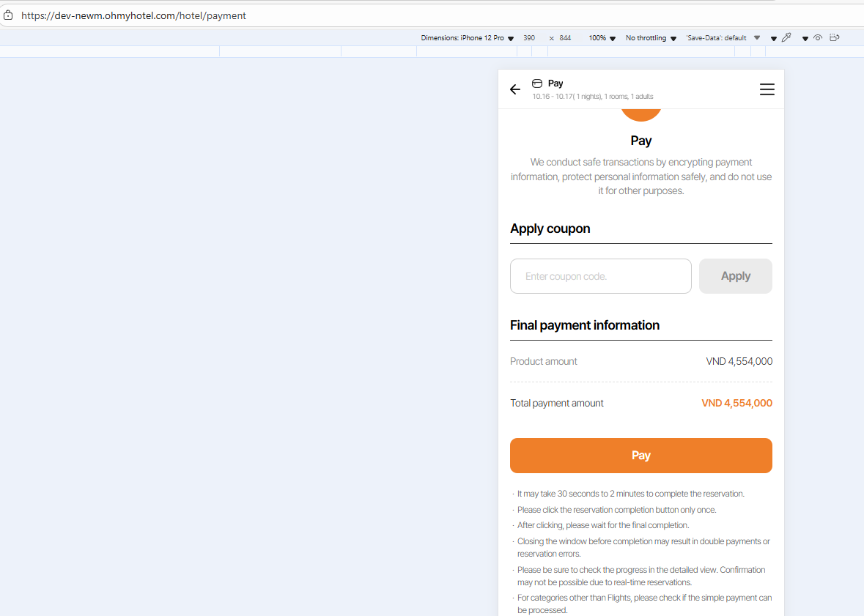The image size is (864, 616).
Task: Open the No throttling dropdown
Action: point(651,38)
